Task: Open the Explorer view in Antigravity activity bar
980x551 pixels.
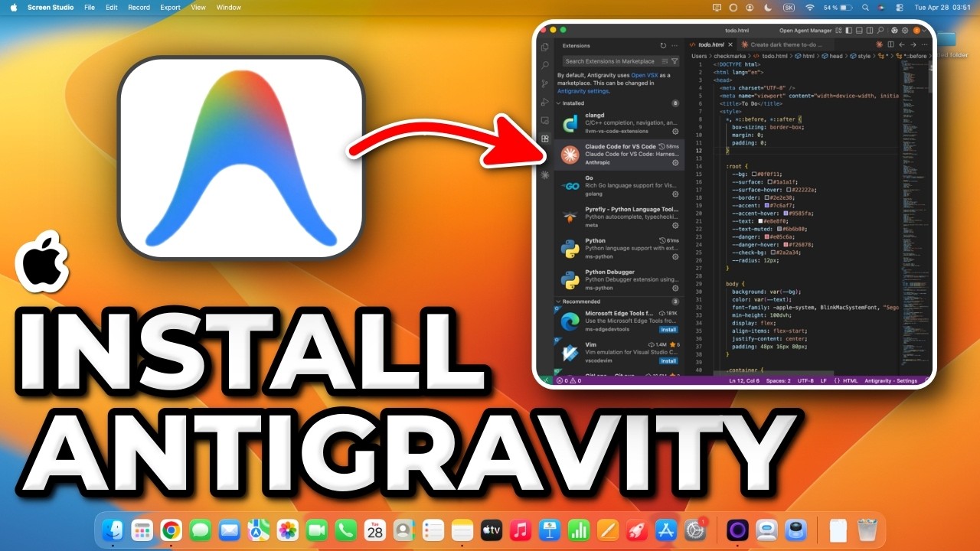Action: pos(545,47)
